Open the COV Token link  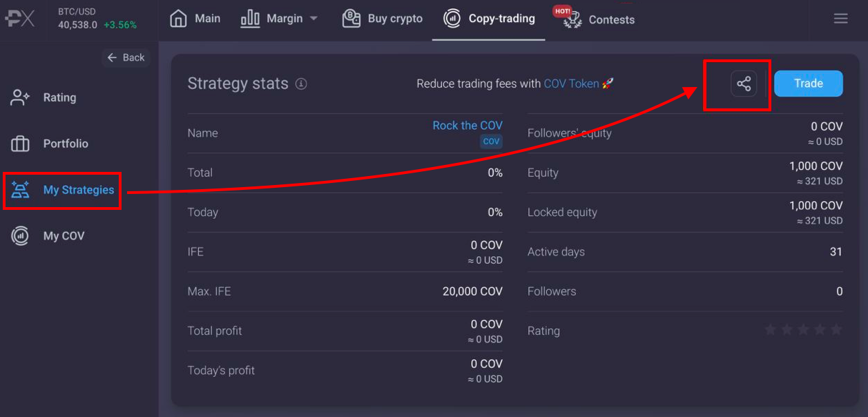point(571,84)
